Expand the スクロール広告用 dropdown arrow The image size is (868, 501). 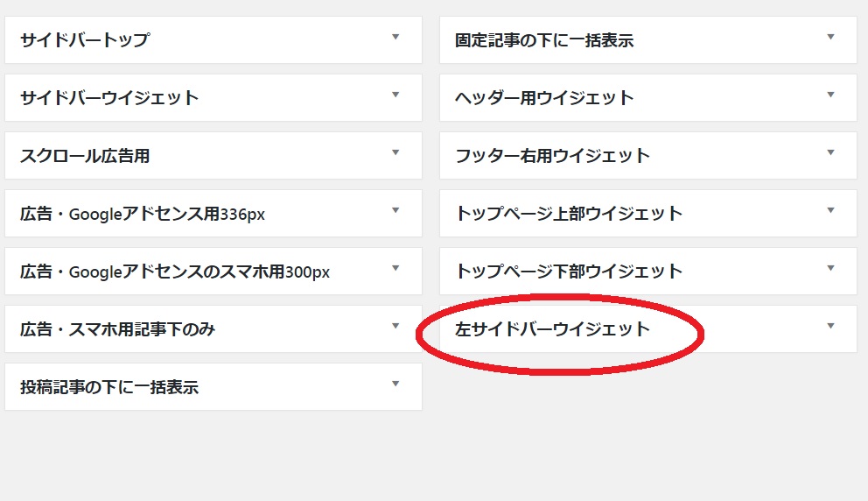[395, 152]
